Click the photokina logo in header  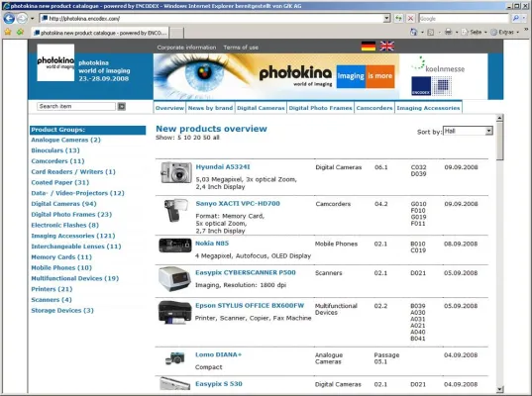[x=55, y=62]
